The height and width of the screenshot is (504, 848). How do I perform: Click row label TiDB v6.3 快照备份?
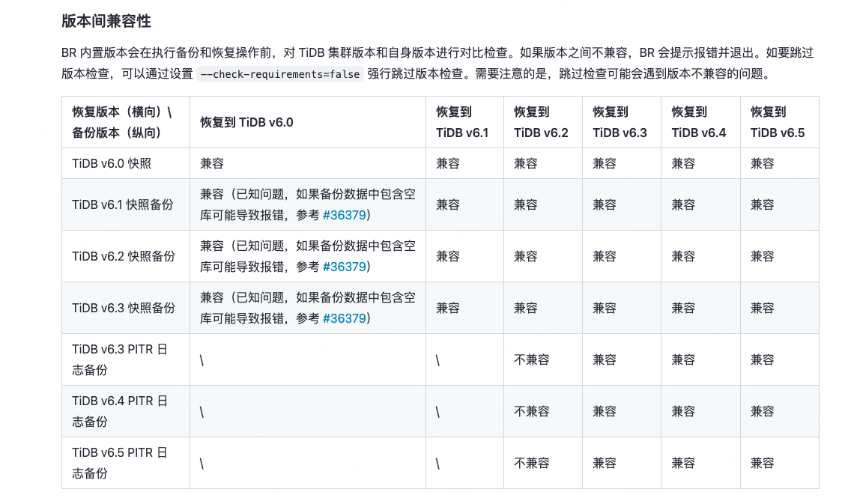[124, 309]
